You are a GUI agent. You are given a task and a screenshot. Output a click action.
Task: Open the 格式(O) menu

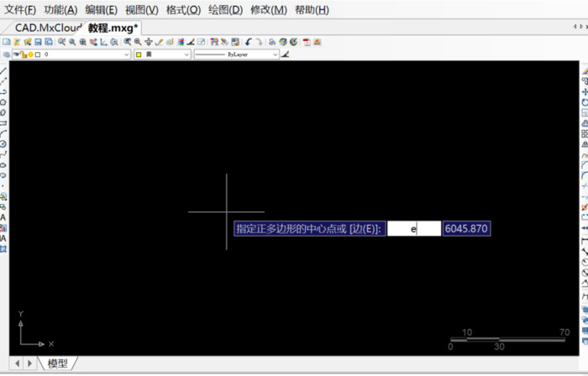183,10
